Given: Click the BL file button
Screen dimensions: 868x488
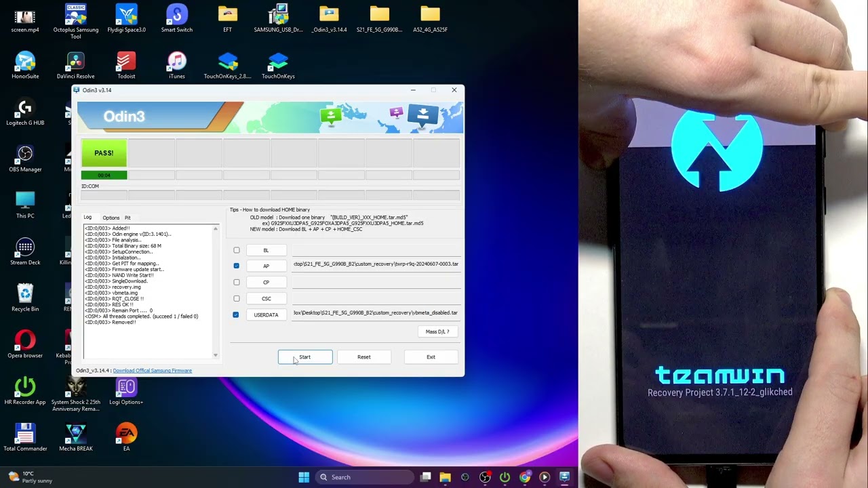Looking at the screenshot, I should [x=266, y=250].
